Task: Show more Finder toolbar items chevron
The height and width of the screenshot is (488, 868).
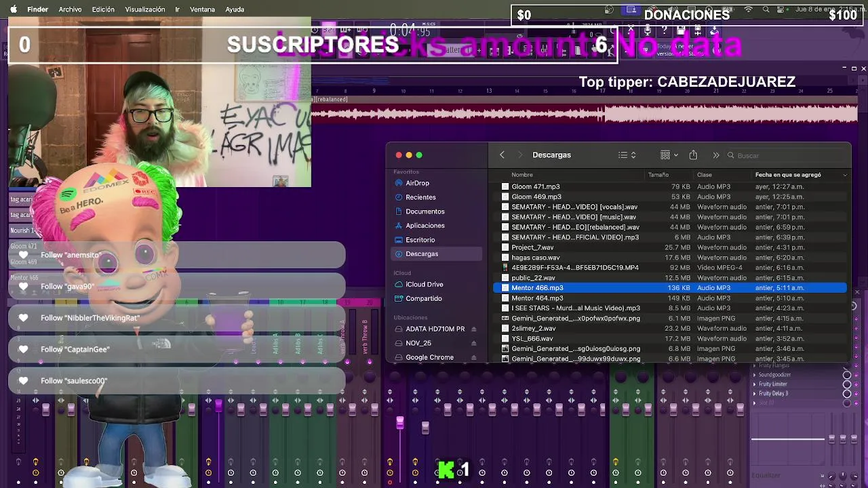Action: [715, 155]
